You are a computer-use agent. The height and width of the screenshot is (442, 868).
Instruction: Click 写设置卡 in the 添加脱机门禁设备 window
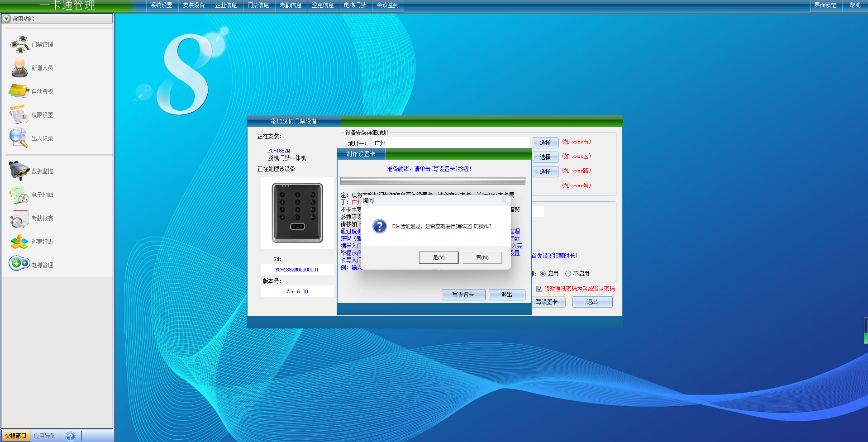coord(548,302)
